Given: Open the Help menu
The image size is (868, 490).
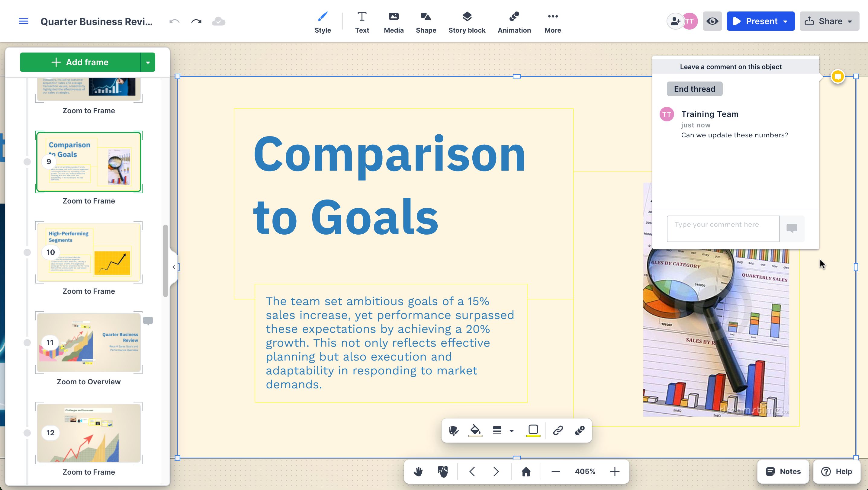Looking at the screenshot, I should click(836, 471).
